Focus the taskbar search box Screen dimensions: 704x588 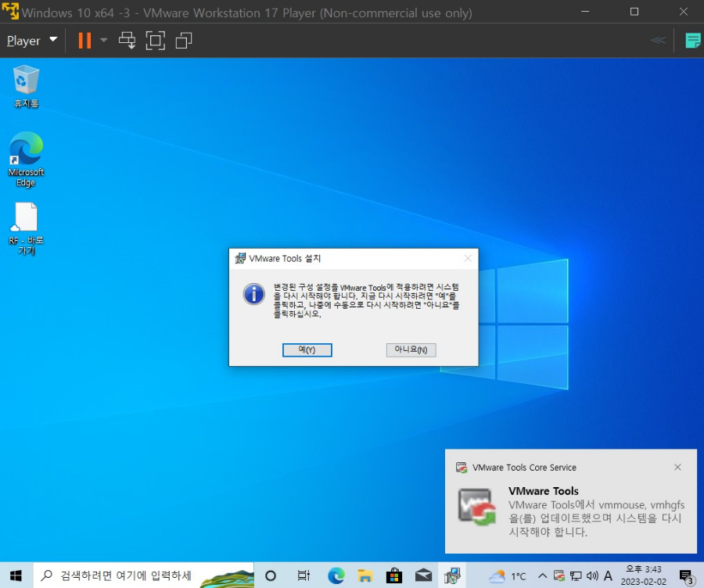(144, 575)
